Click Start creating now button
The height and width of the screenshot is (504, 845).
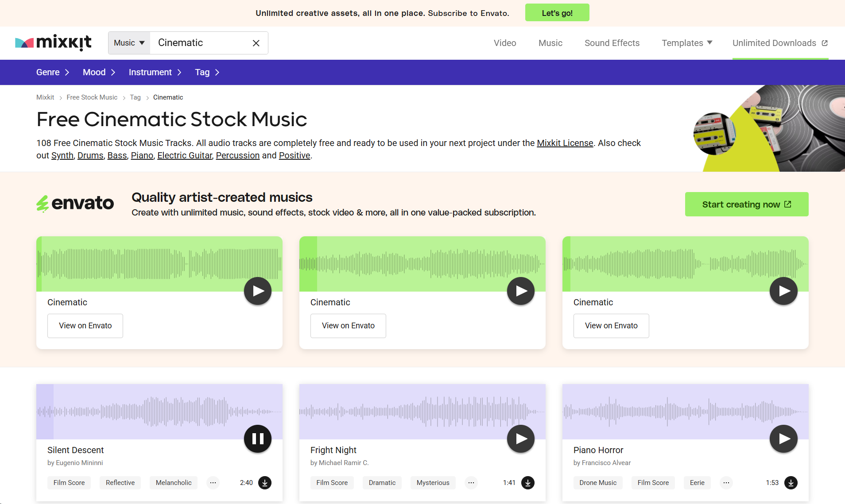coord(747,204)
